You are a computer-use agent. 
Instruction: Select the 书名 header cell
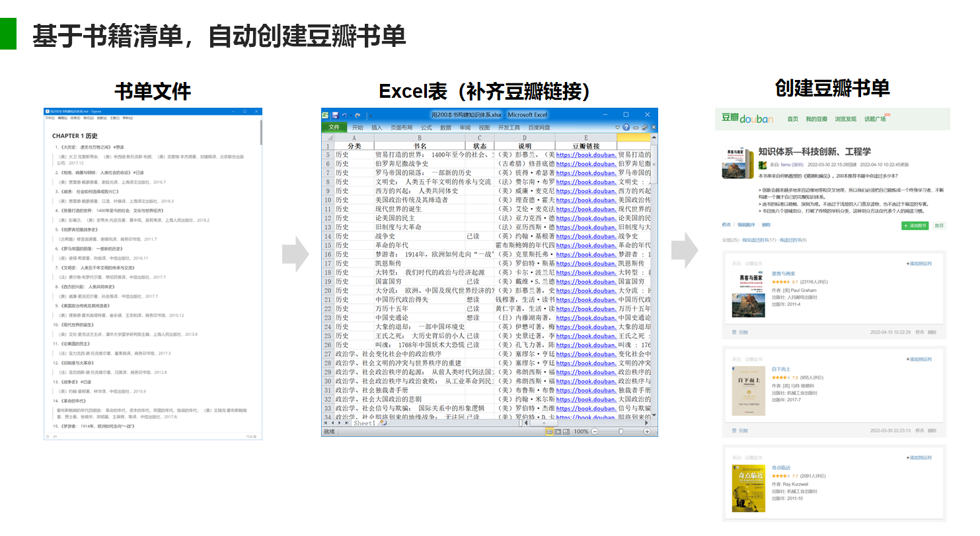[420, 146]
